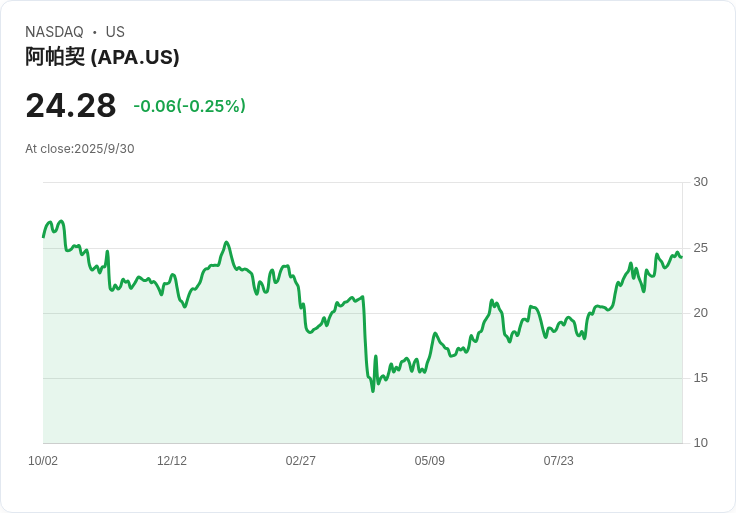Click the leftmost start of the price line
The width and height of the screenshot is (736, 513).
point(43,237)
